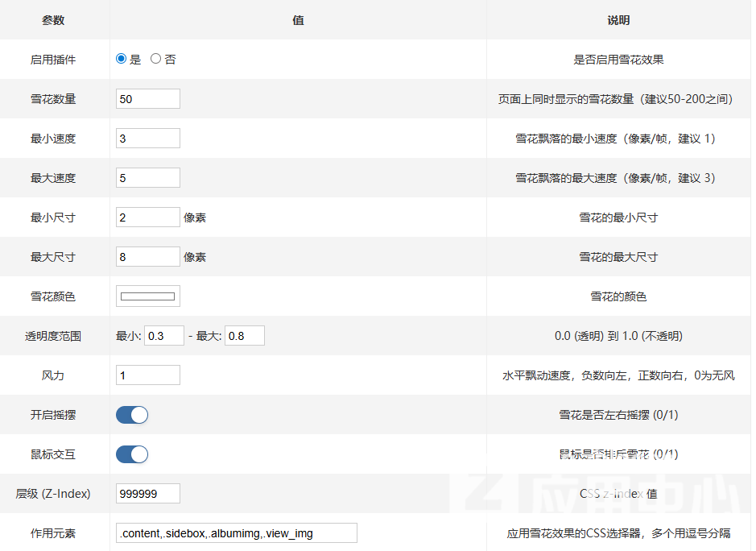Screen dimensions: 756x551
Task: Click the 作用元素 CSS selector field
Action: point(236,533)
